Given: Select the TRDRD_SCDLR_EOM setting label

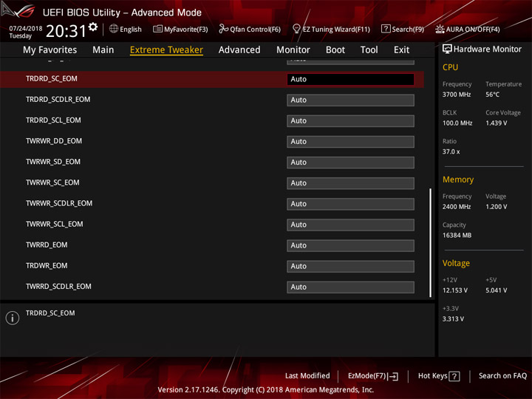Looking at the screenshot, I should point(58,100).
